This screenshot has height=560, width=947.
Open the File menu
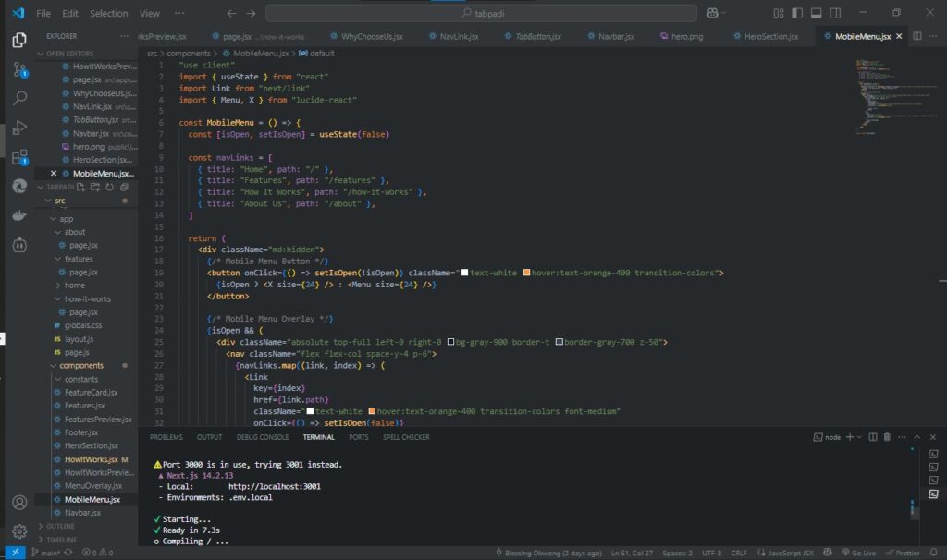pos(43,13)
